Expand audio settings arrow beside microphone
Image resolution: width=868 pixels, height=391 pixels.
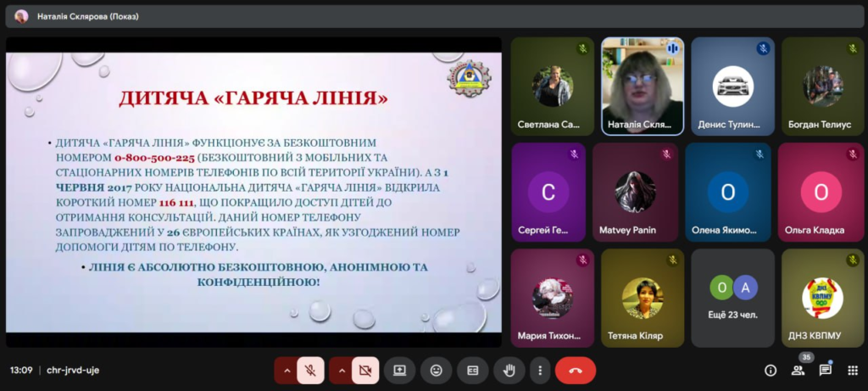pos(287,371)
